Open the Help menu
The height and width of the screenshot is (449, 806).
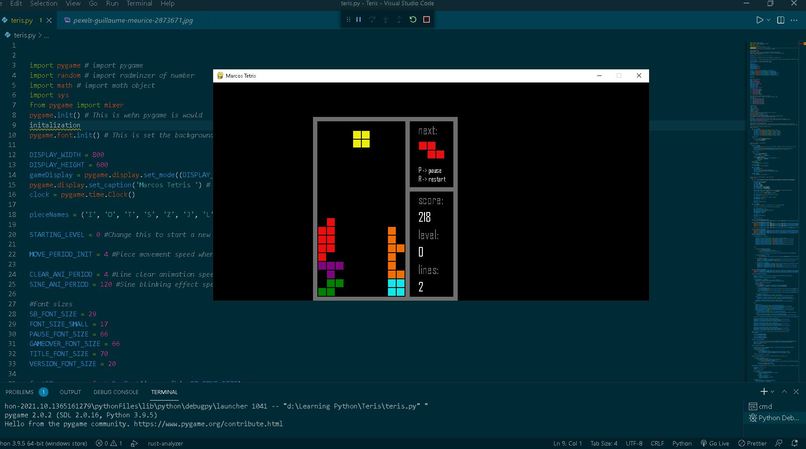click(x=168, y=4)
